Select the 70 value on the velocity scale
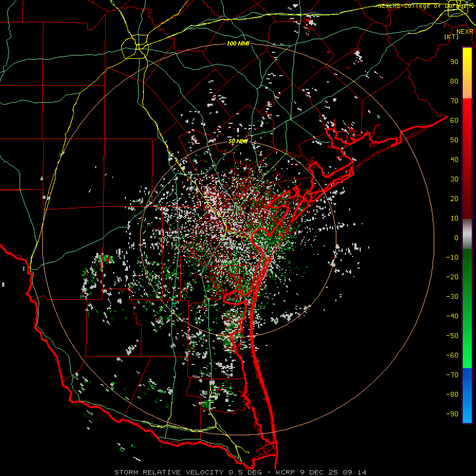 [454, 101]
